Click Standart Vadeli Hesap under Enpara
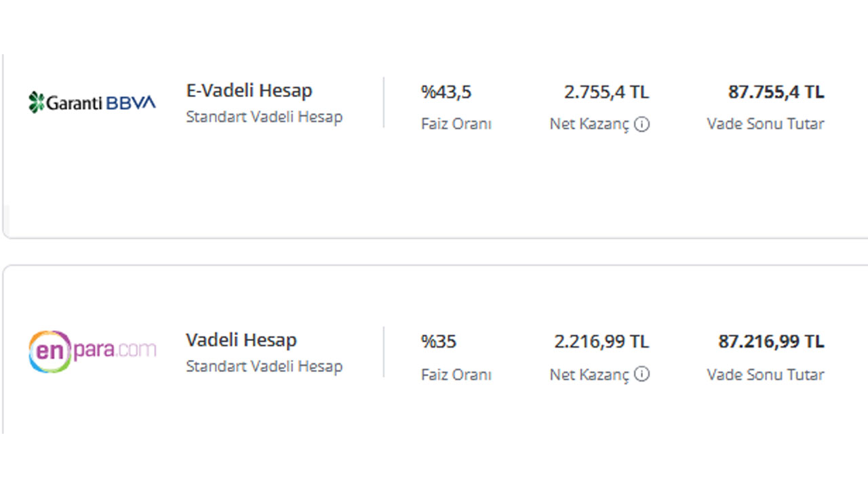This screenshot has height=488, width=868. tap(264, 367)
